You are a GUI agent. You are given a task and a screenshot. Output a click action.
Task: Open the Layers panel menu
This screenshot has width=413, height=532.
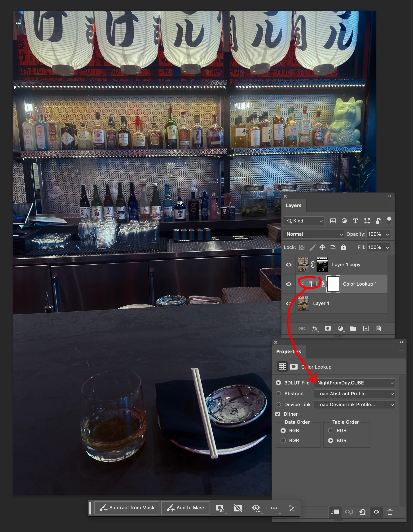[x=390, y=206]
